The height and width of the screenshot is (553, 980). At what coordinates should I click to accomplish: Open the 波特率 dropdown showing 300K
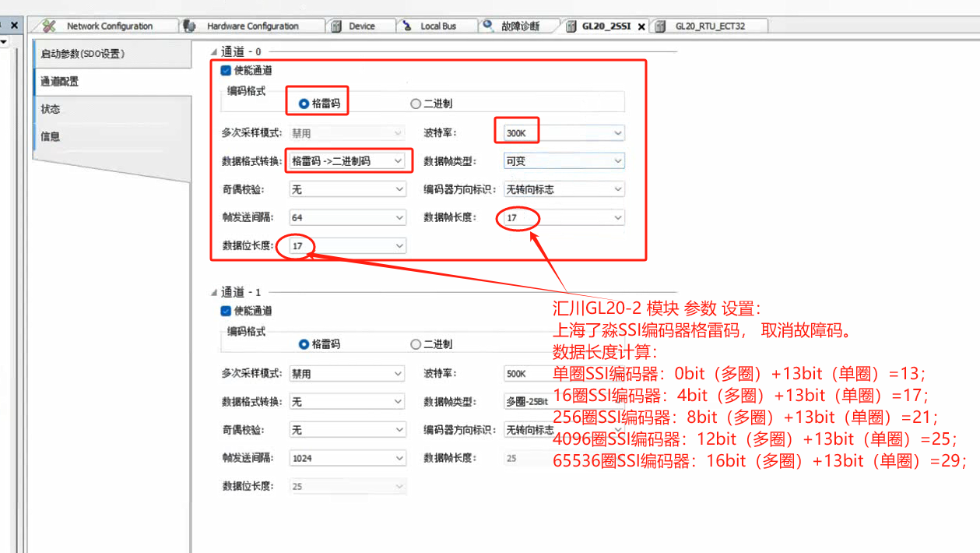coord(619,132)
